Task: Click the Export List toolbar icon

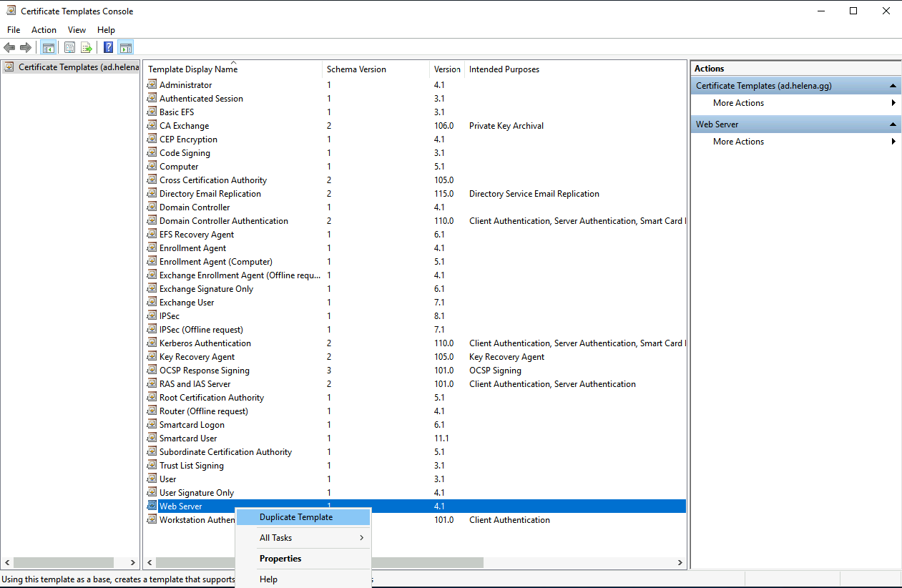Action: tap(87, 48)
